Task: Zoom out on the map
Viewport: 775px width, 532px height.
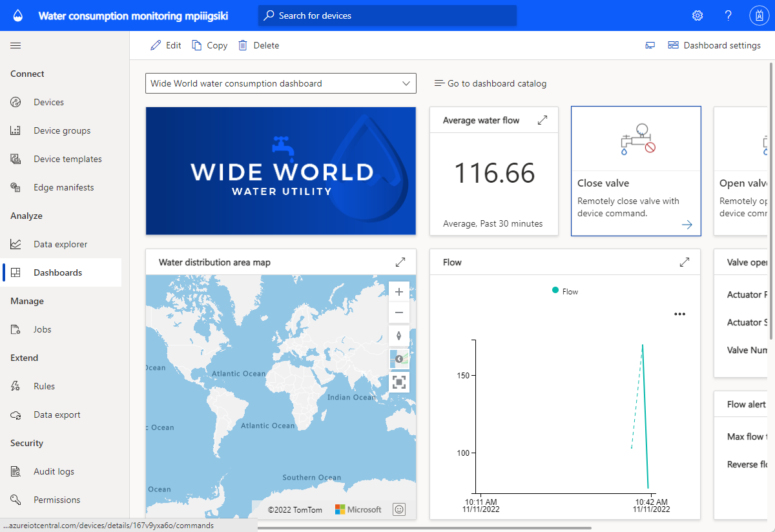Action: [399, 312]
